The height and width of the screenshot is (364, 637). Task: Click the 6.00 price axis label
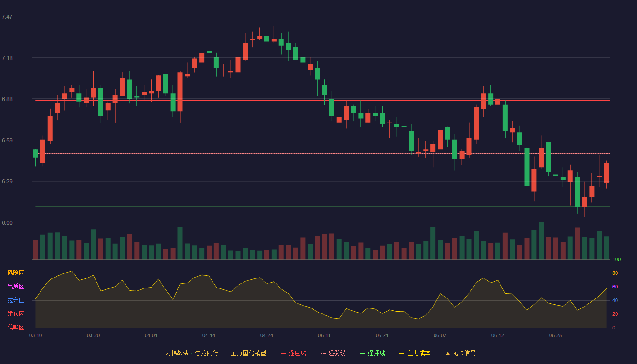(x=7, y=223)
